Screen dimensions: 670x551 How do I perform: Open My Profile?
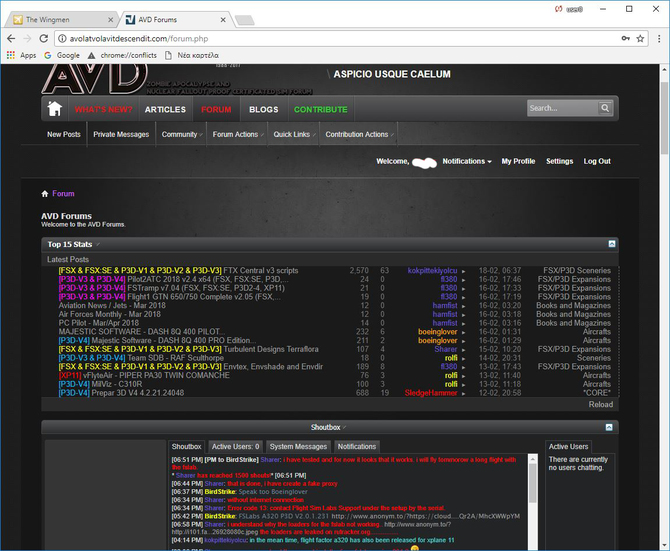click(x=518, y=161)
